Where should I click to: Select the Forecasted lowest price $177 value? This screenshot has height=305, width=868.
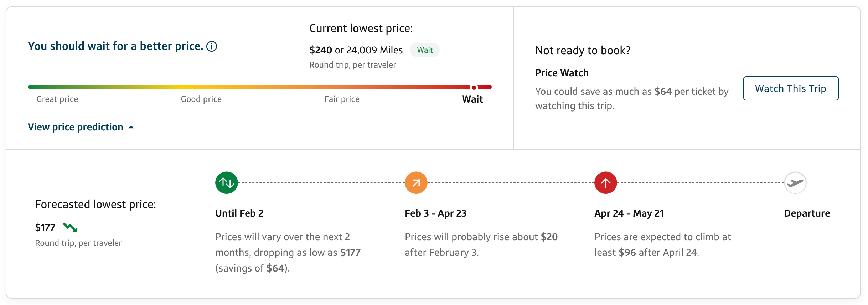pos(45,227)
